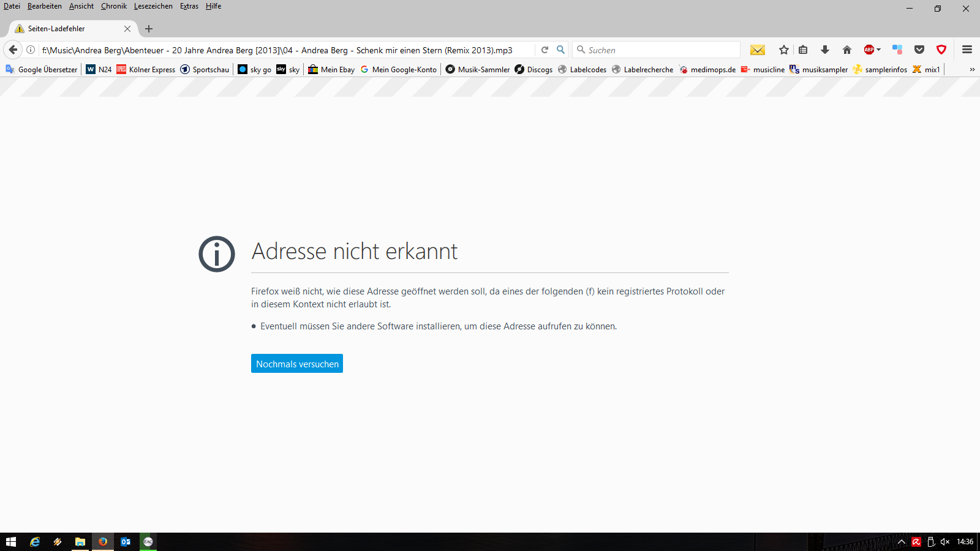The height and width of the screenshot is (551, 980).
Task: Show more bookmarks with the chevron
Action: coord(972,69)
